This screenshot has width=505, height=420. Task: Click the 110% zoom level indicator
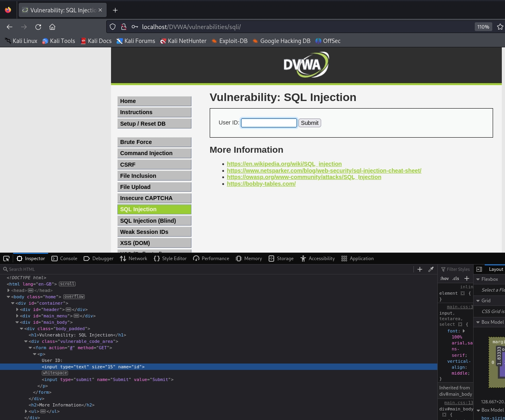click(483, 27)
